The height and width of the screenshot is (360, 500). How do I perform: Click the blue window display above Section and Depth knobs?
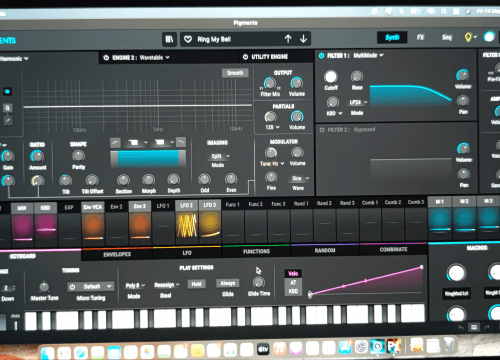click(148, 158)
